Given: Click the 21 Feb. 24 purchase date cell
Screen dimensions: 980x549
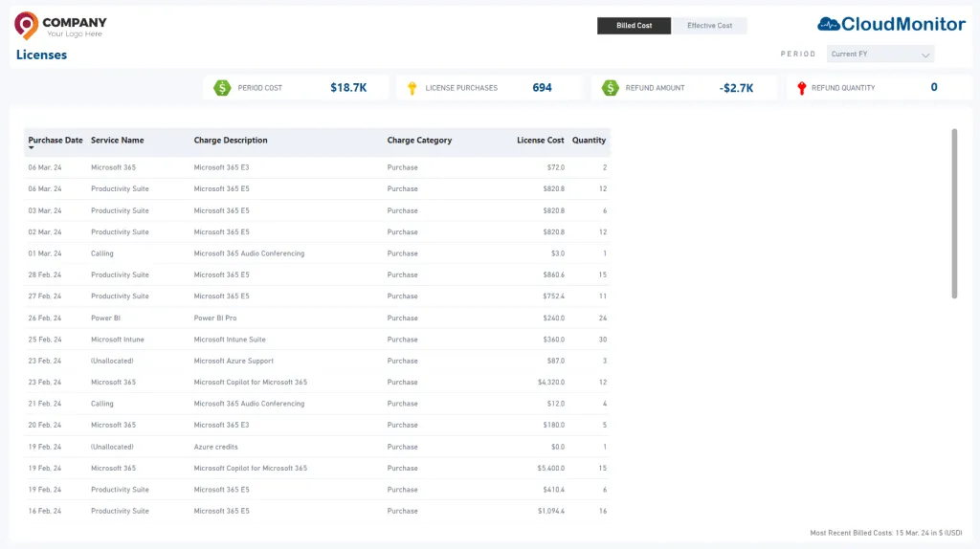Looking at the screenshot, I should click(45, 404).
